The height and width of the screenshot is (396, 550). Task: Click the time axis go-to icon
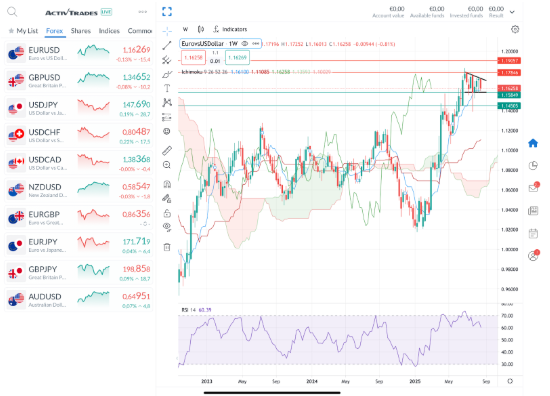tap(510, 381)
